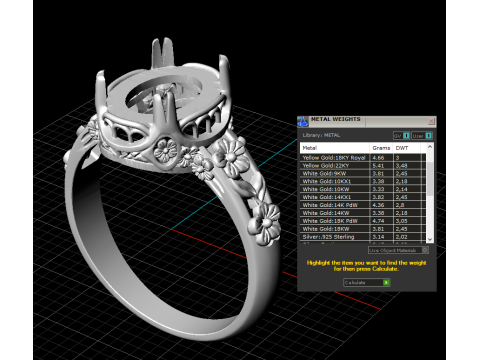Click the 2,02 DWT value
Viewport: 480px width, 360px height.
[401, 237]
